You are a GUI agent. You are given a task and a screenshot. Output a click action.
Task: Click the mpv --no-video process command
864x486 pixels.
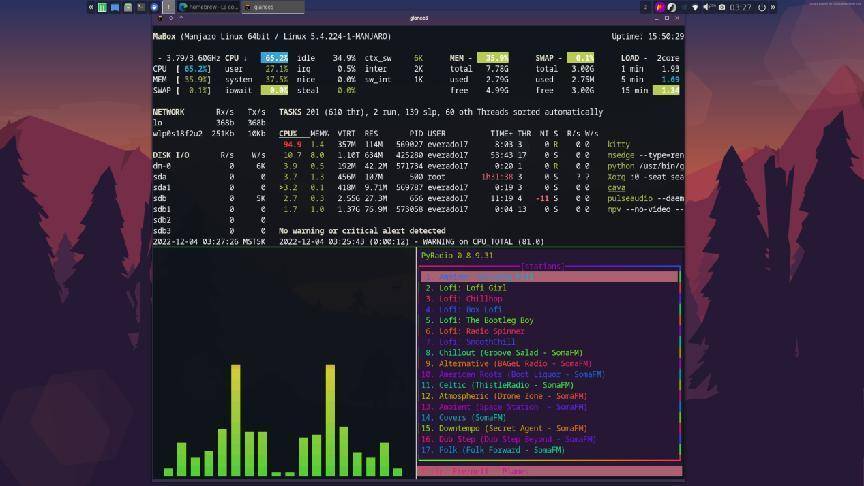coord(645,209)
